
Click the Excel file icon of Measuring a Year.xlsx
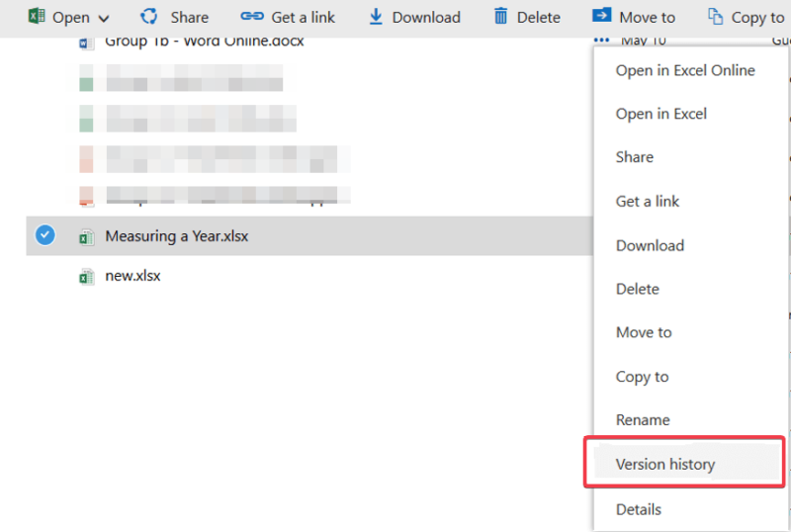pyautogui.click(x=86, y=236)
